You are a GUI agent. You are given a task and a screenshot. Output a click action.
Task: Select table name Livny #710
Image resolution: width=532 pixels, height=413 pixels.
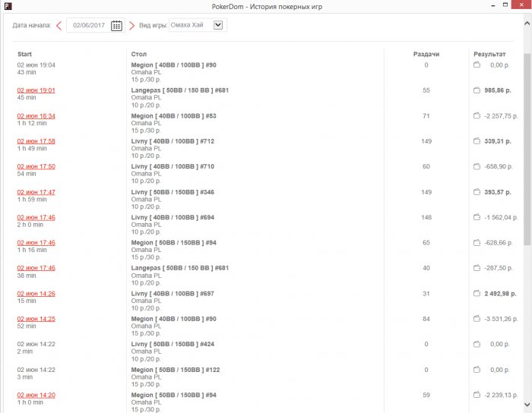pyautogui.click(x=173, y=167)
